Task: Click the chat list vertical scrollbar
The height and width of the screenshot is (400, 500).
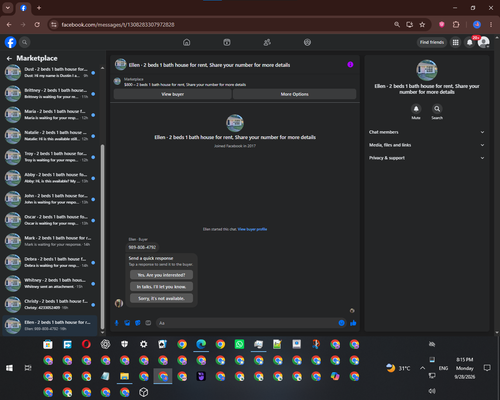Action: 102,237
